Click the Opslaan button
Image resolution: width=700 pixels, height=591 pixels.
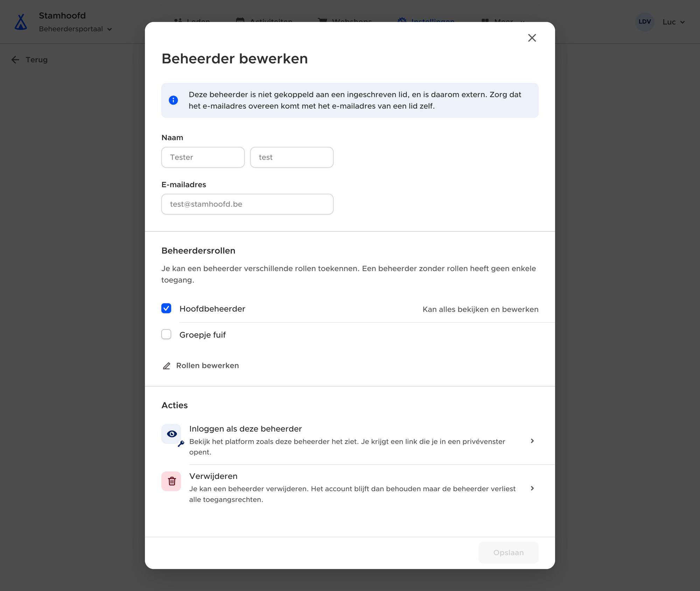[508, 552]
